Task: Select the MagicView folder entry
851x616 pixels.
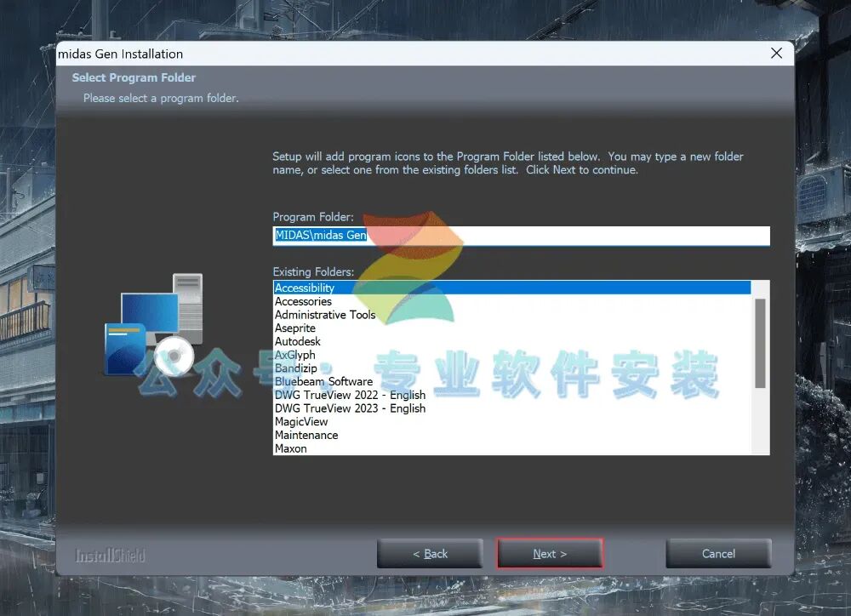Action: (511, 422)
